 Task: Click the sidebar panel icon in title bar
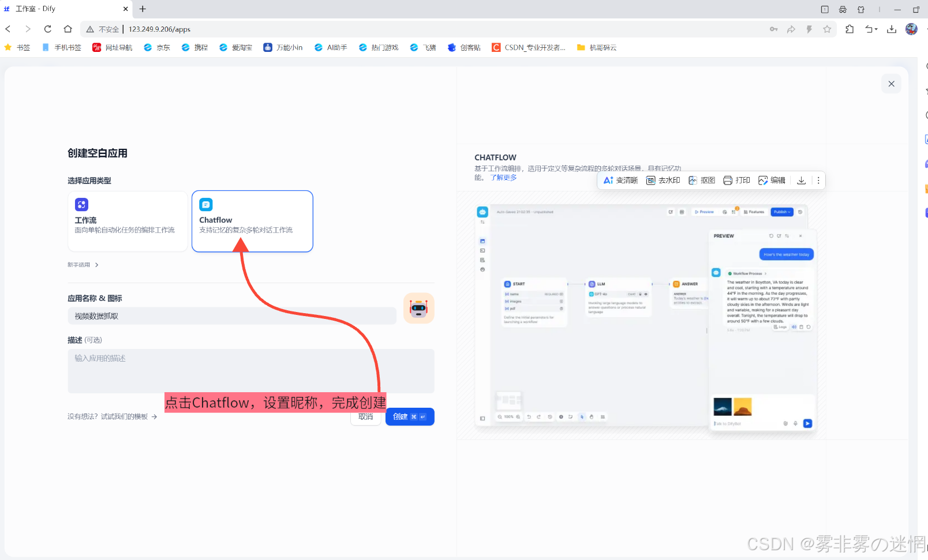(825, 9)
